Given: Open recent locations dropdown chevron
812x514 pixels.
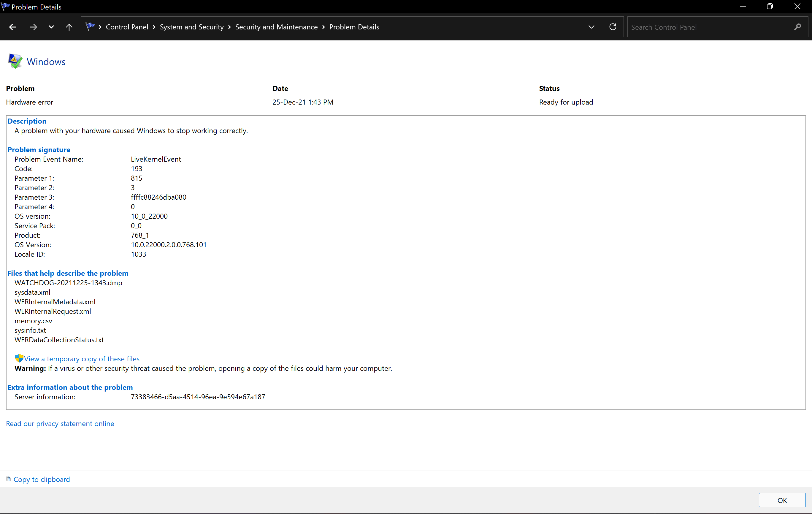Looking at the screenshot, I should pos(51,27).
